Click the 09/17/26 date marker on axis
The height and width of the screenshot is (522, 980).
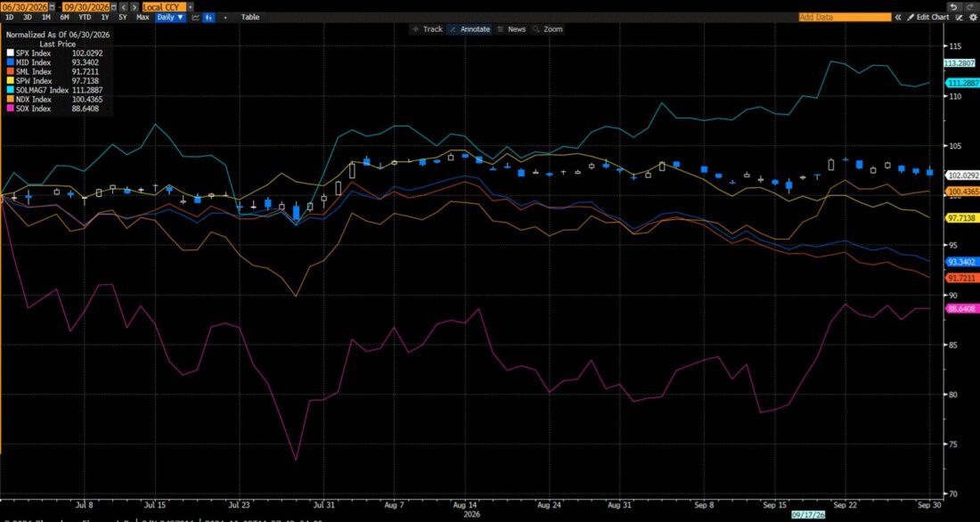tap(807, 516)
